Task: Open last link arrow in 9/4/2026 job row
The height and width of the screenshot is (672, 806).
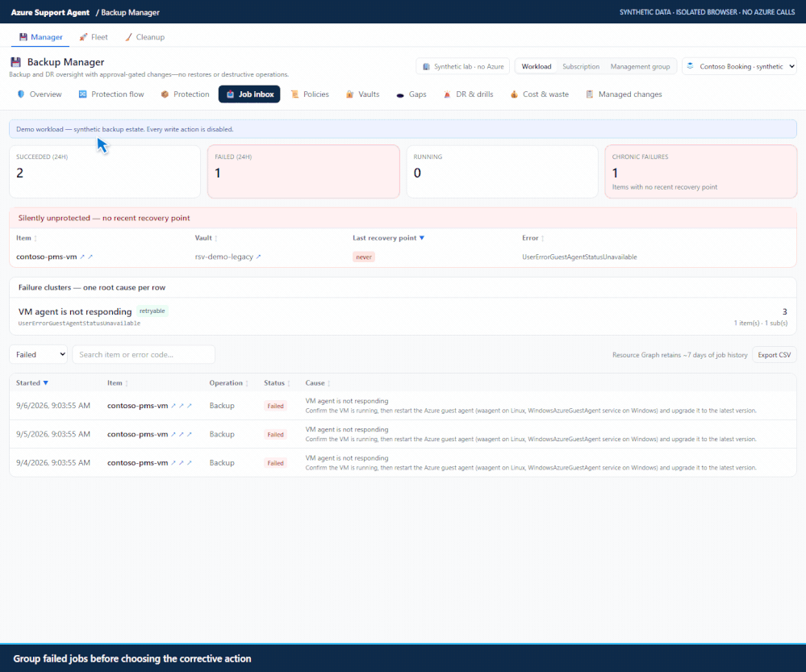Action: tap(190, 463)
